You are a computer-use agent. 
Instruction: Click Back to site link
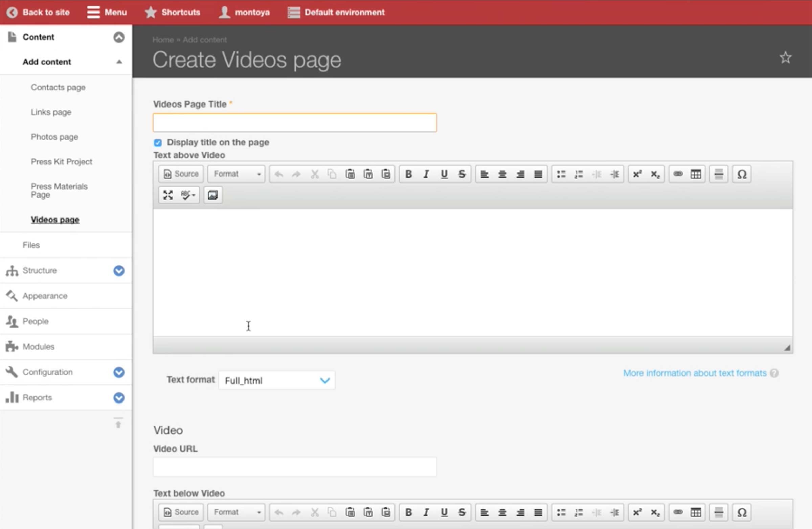click(38, 12)
